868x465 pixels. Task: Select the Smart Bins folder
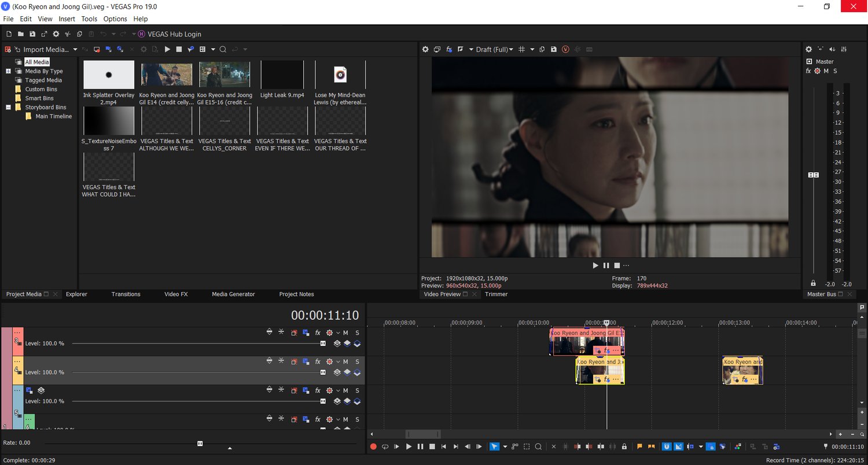click(39, 98)
